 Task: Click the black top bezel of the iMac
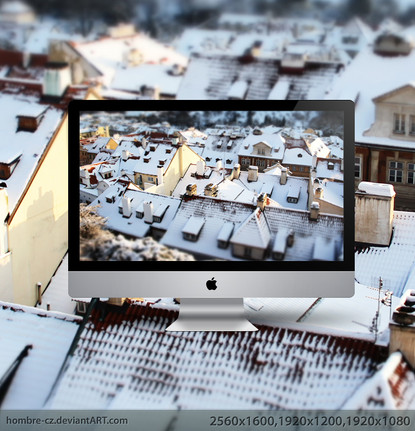point(211,106)
